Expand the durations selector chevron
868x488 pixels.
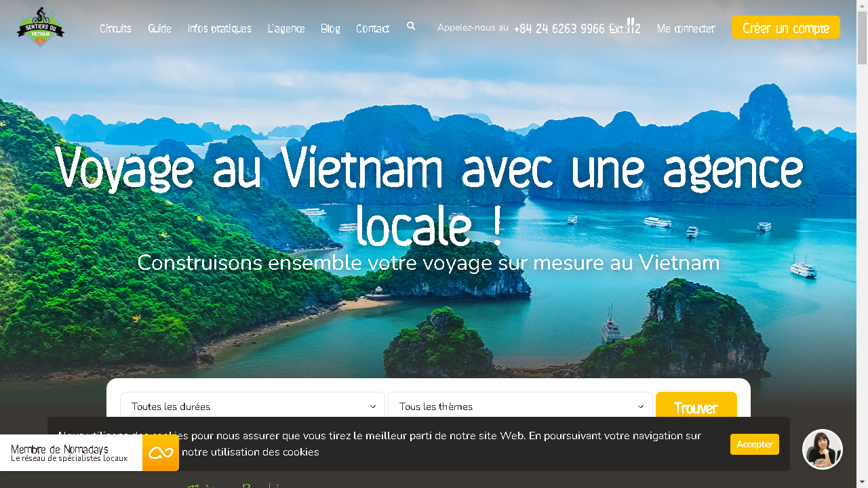[372, 407]
